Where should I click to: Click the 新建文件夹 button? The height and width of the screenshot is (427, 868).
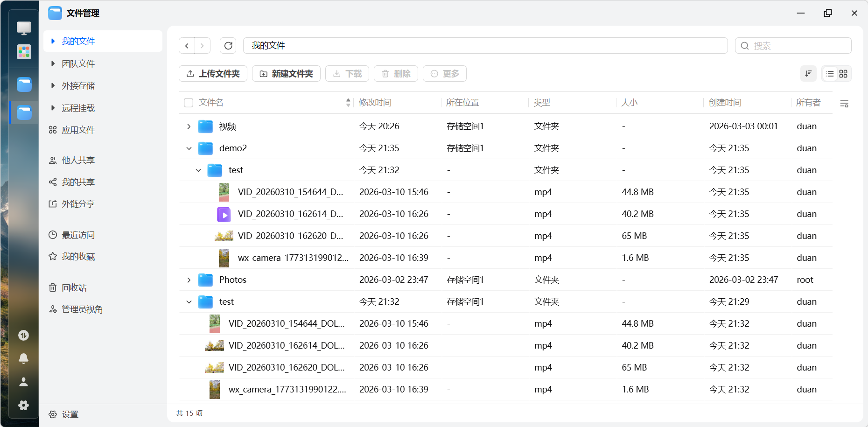pyautogui.click(x=286, y=74)
